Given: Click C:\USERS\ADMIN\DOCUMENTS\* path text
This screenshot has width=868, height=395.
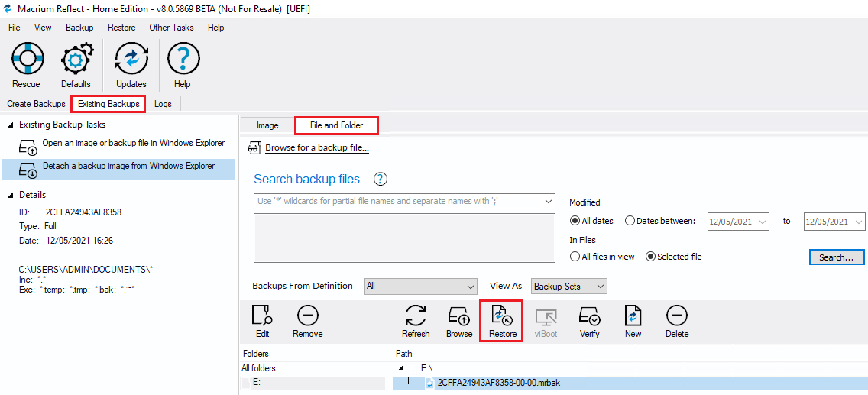Looking at the screenshot, I should 86,269.
